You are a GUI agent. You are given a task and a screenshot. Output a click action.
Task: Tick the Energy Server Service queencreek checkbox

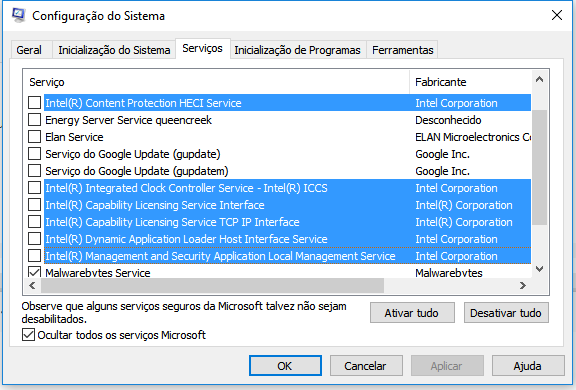[x=35, y=120]
